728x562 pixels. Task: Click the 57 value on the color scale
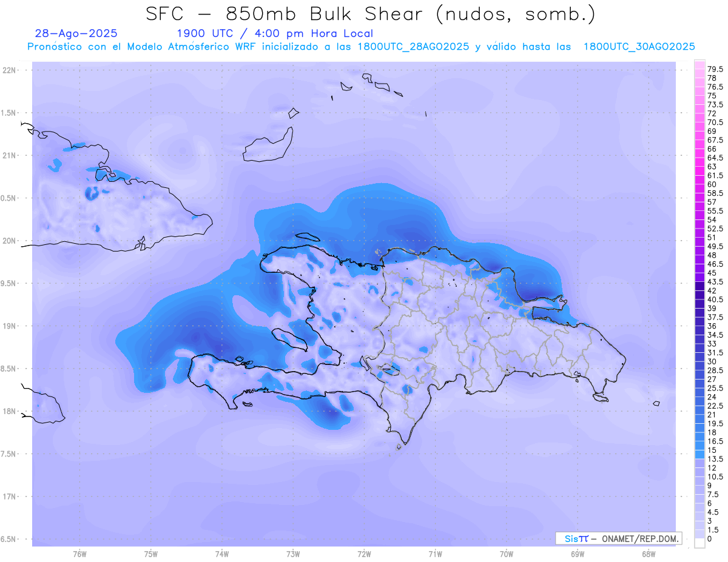click(712, 201)
